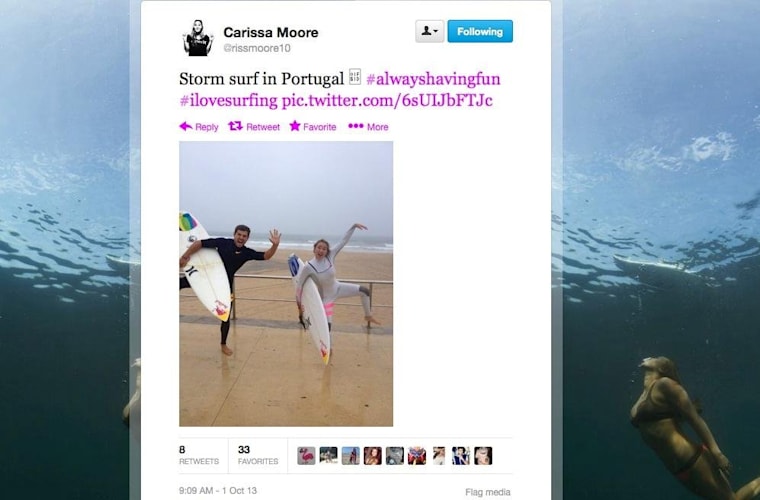Image resolution: width=760 pixels, height=500 pixels.
Task: Select the last avatar in favoriters row
Action: [x=483, y=456]
